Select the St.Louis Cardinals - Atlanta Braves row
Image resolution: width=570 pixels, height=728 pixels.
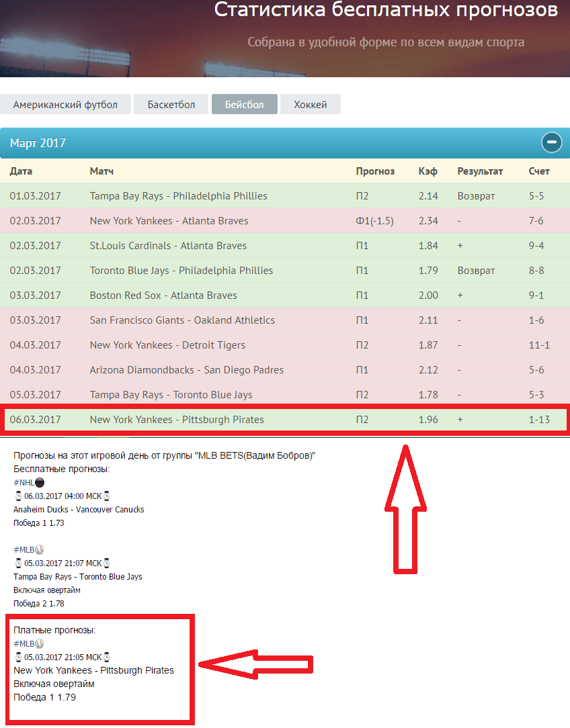pyautogui.click(x=168, y=246)
